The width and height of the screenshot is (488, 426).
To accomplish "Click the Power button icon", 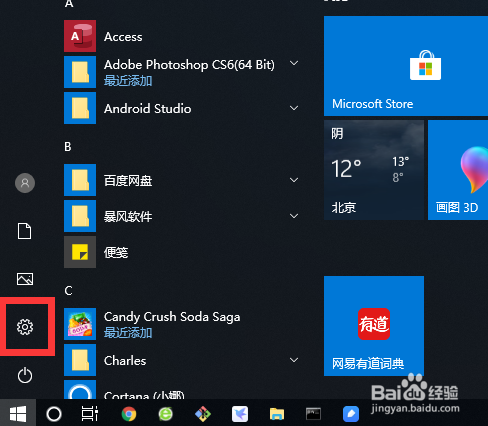I will [x=25, y=375].
